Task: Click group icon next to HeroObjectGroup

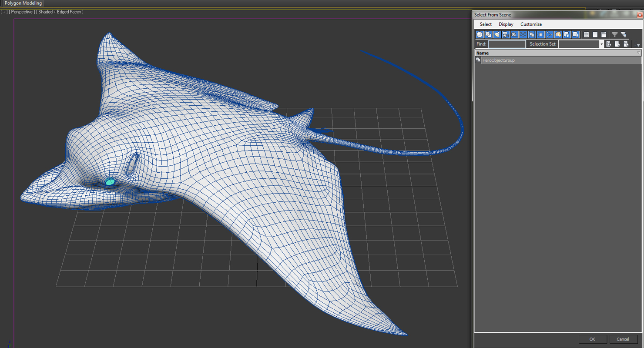Action: pos(478,60)
